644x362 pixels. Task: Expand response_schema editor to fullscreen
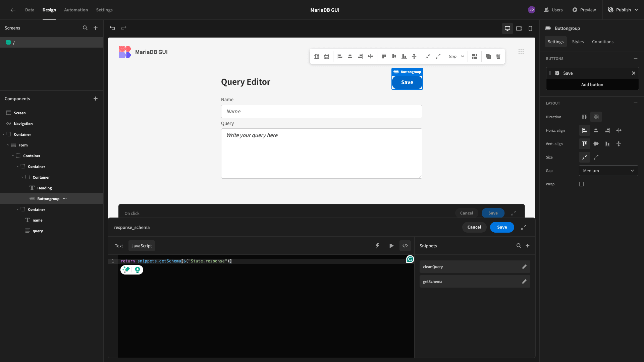pos(524,228)
